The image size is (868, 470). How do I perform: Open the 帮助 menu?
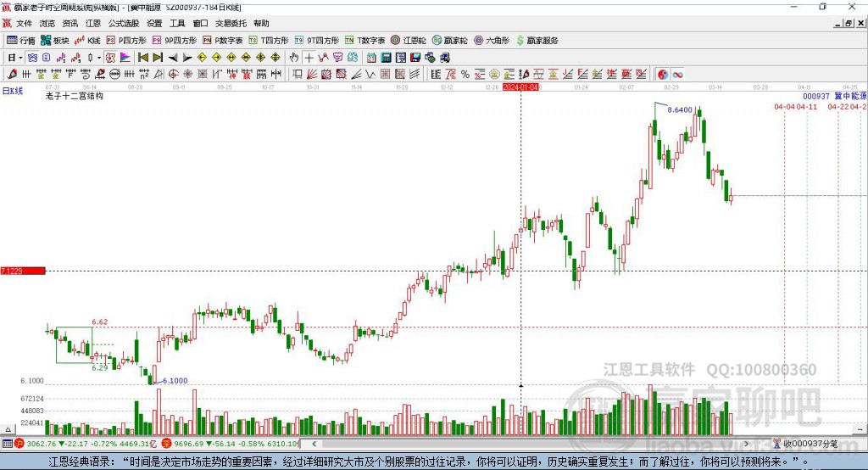tap(261, 23)
